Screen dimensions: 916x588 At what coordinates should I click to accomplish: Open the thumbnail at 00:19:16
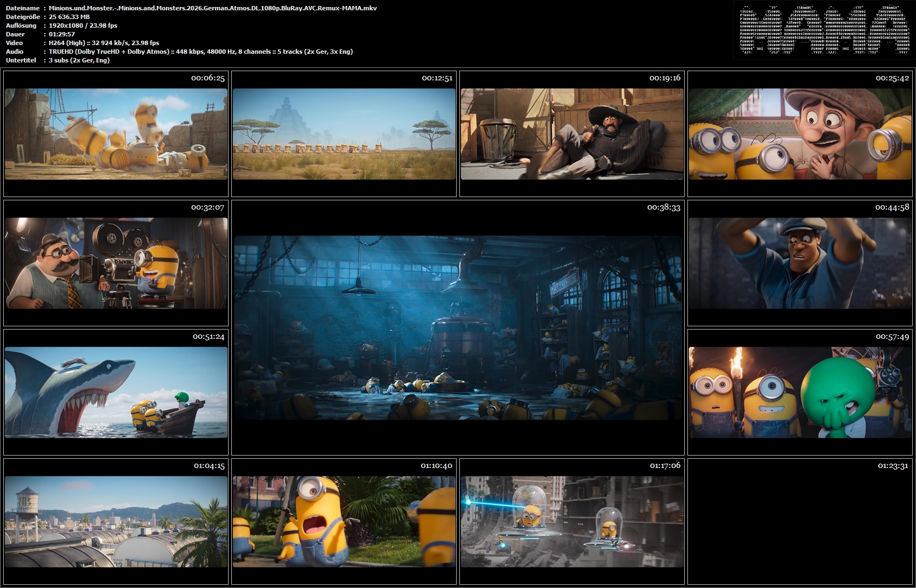pos(572,134)
